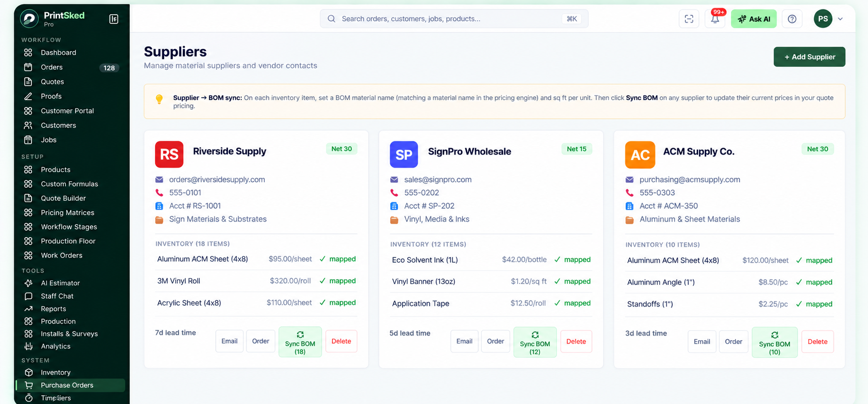
Task: Expand the PS user profile dropdown arrow
Action: pos(840,19)
